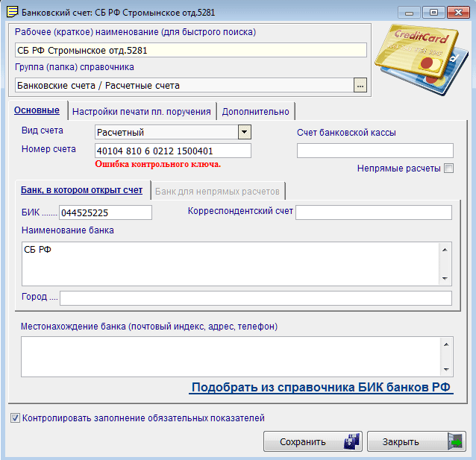
Task: Focus the Корреспондентский счет field
Action: click(x=374, y=212)
